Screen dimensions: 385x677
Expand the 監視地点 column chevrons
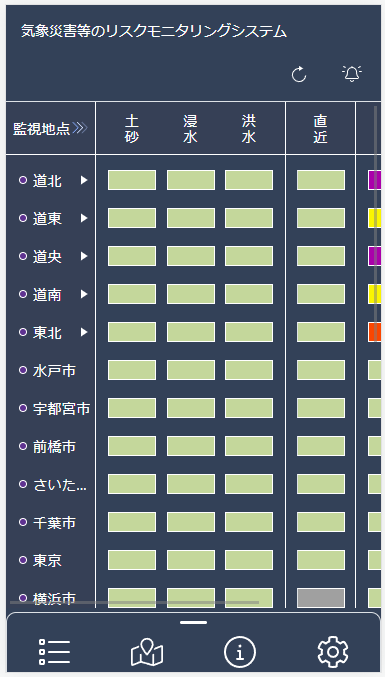pyautogui.click(x=80, y=128)
